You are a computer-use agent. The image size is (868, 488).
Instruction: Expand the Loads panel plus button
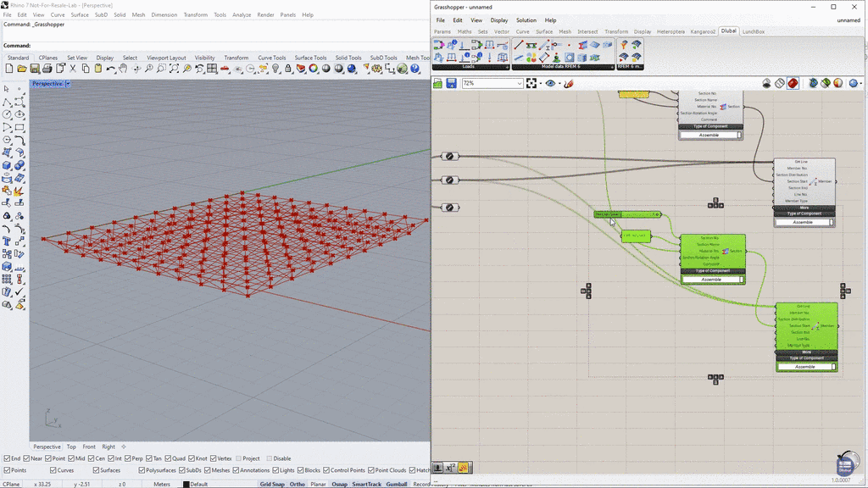(507, 67)
